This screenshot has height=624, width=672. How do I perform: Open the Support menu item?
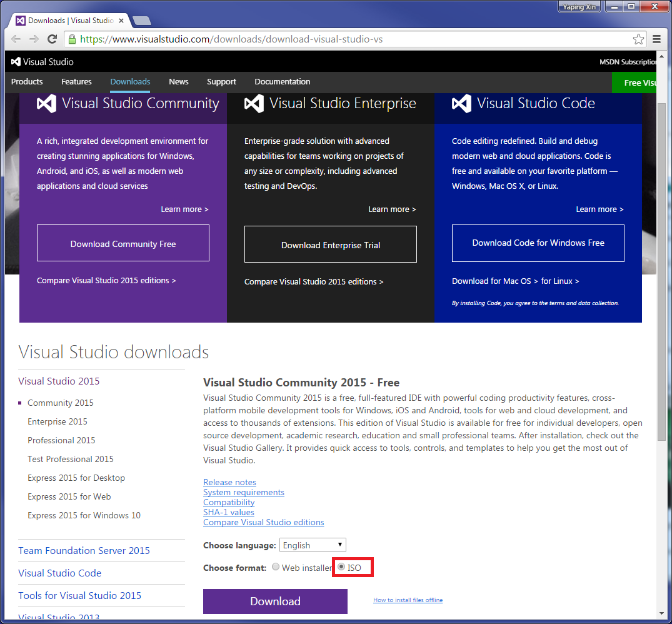coord(221,81)
